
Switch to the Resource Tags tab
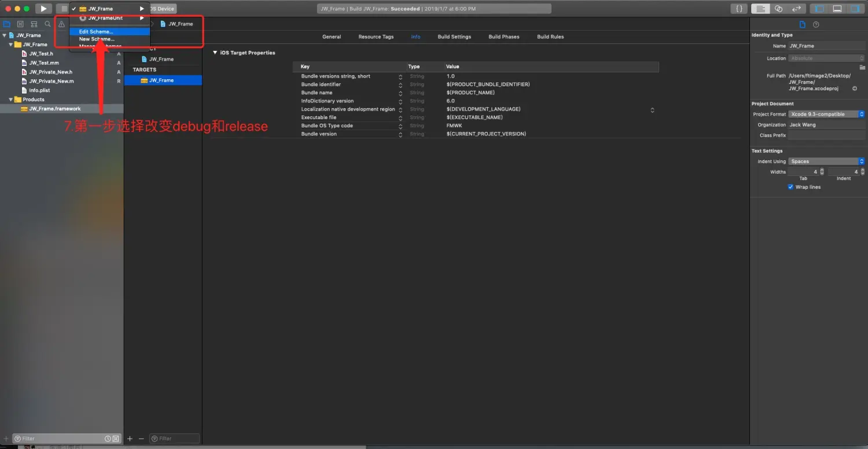pos(376,36)
